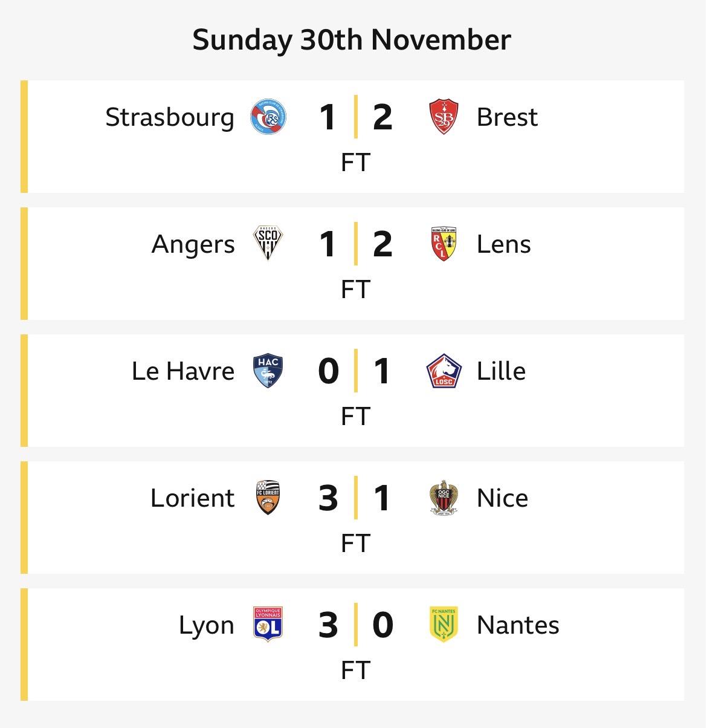Click the FC Nantes crest
Image resolution: width=707 pixels, height=728 pixels.
pyautogui.click(x=444, y=625)
